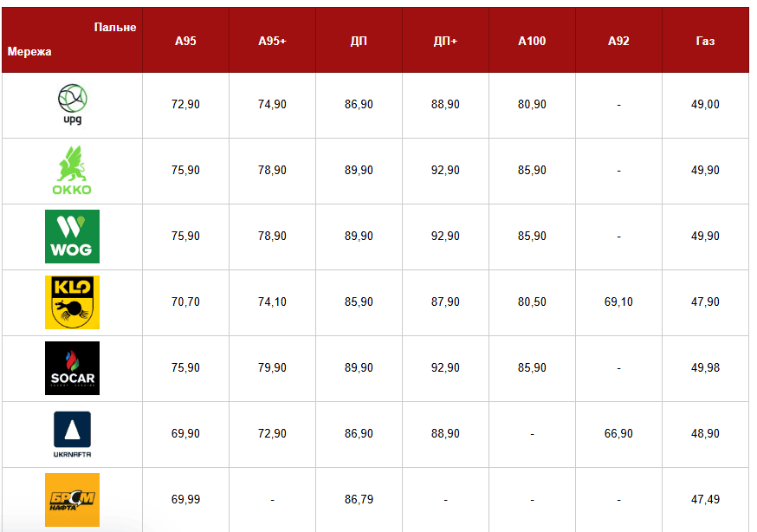Click the ДП+ column header
Screen dimensions: 757x532
coord(445,41)
